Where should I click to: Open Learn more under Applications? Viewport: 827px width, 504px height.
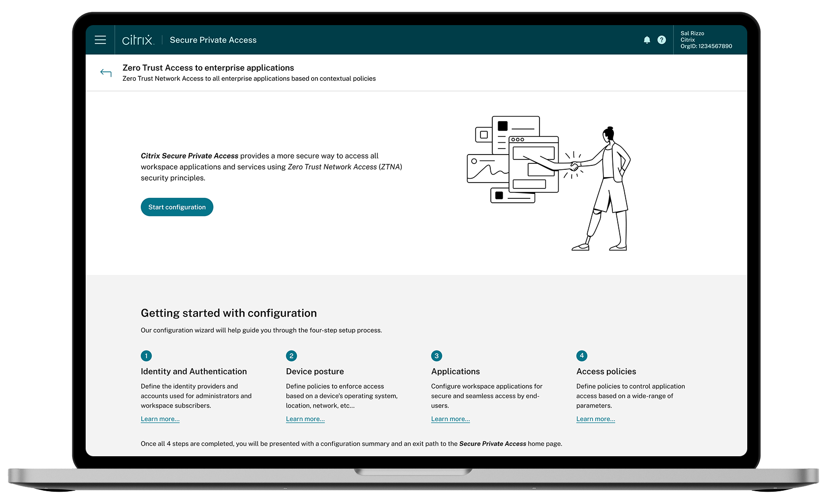coord(450,419)
